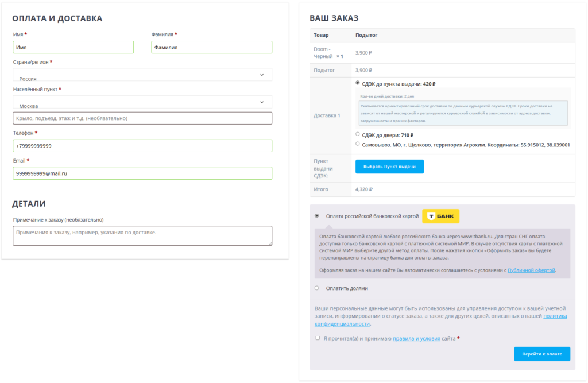Click the order notes textarea
This screenshot has height=383, width=588.
[x=142, y=235]
